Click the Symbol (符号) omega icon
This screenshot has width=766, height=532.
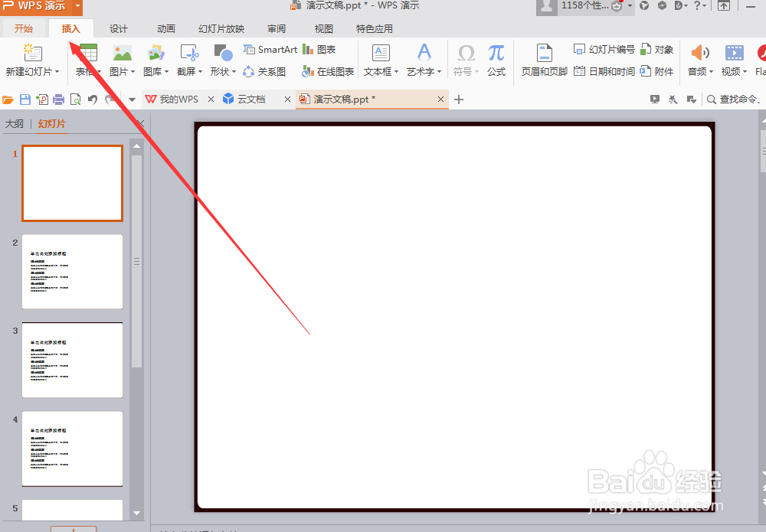click(466, 53)
